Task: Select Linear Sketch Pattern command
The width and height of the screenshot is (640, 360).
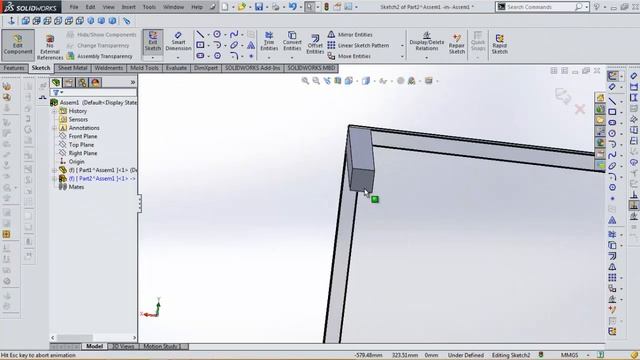Action: [358, 45]
